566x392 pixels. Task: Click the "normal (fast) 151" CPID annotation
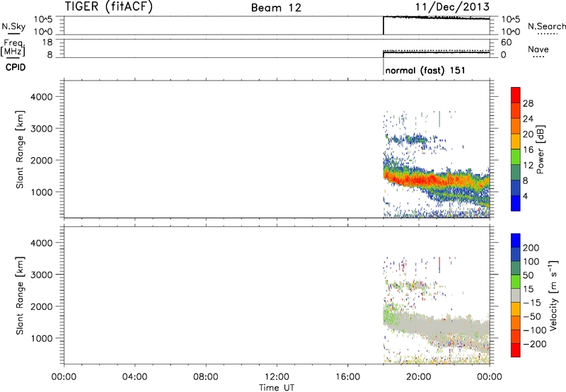(425, 70)
